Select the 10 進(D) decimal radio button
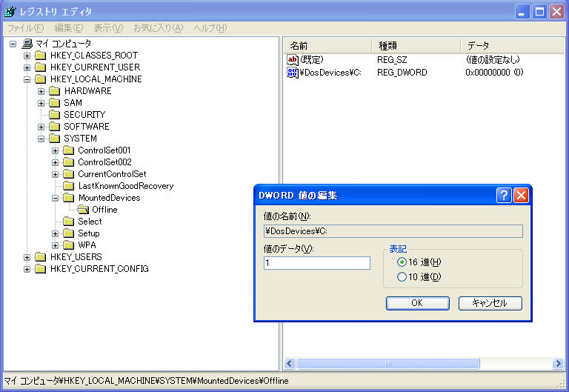 402,277
